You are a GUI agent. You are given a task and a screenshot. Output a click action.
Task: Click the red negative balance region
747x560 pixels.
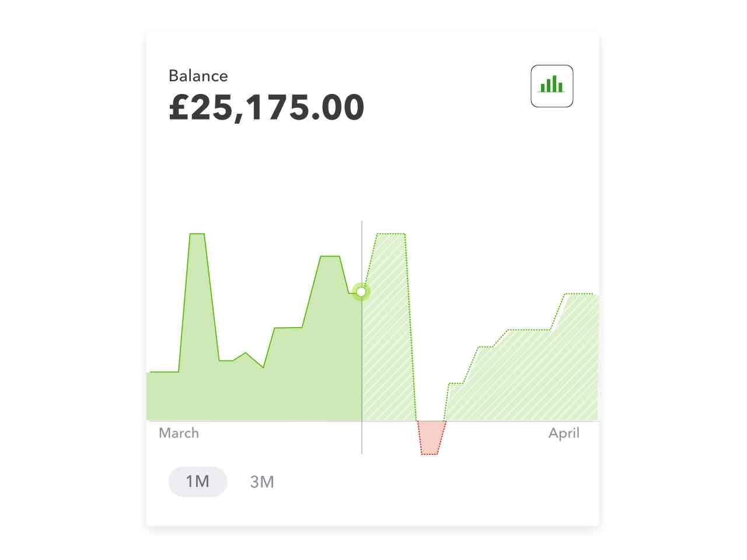pos(431,437)
